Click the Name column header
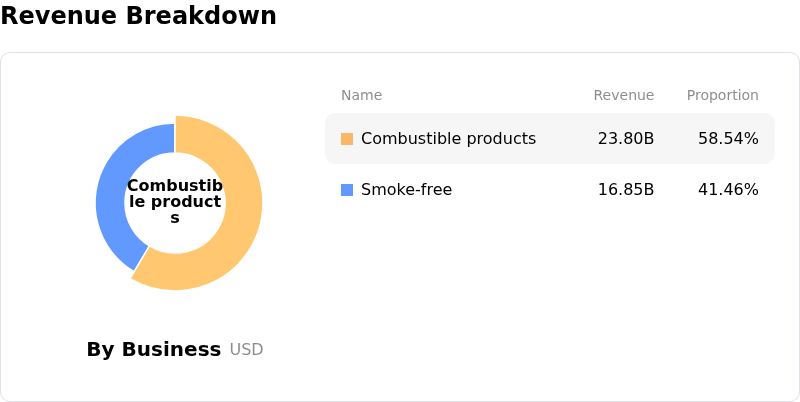The image size is (800, 402). coord(361,95)
